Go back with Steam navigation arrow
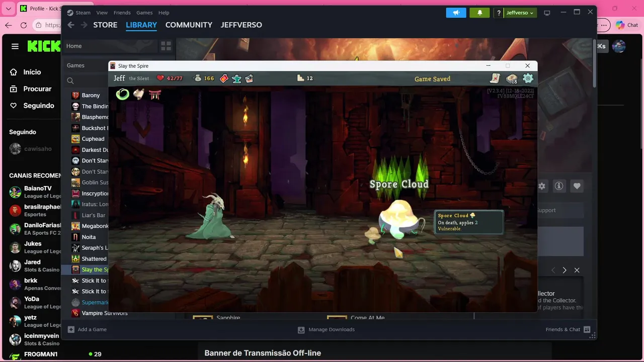The image size is (644, 362). pyautogui.click(x=71, y=25)
